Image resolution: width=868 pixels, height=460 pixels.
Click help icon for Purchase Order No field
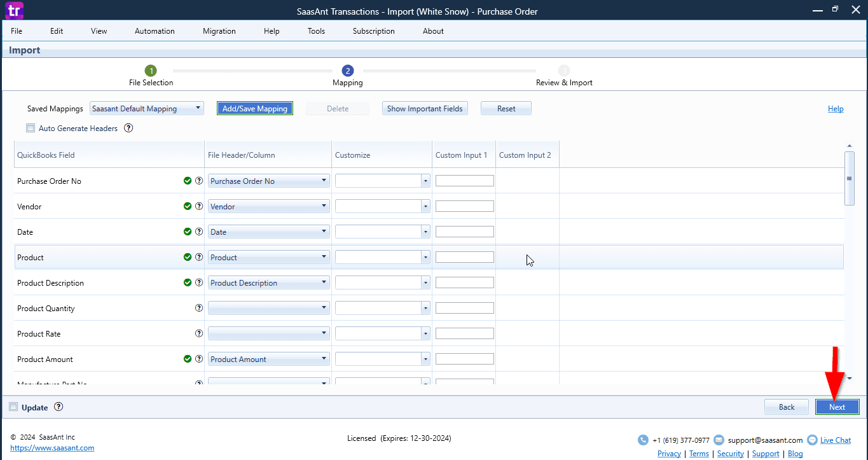tap(199, 181)
